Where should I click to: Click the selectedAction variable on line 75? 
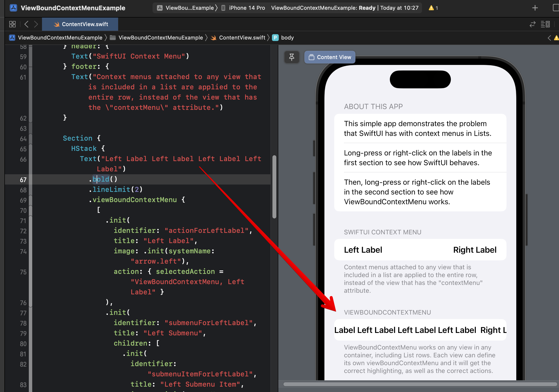tap(185, 271)
